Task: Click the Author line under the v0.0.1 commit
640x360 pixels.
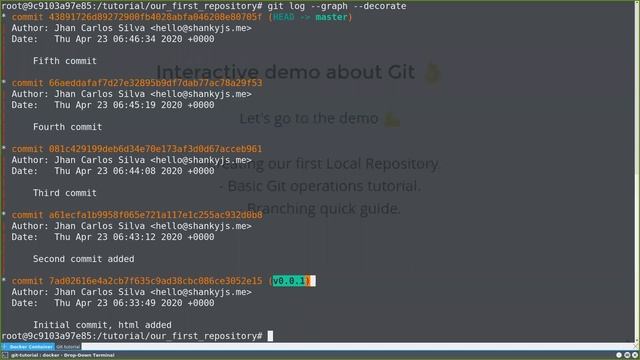Action: pyautogui.click(x=131, y=292)
